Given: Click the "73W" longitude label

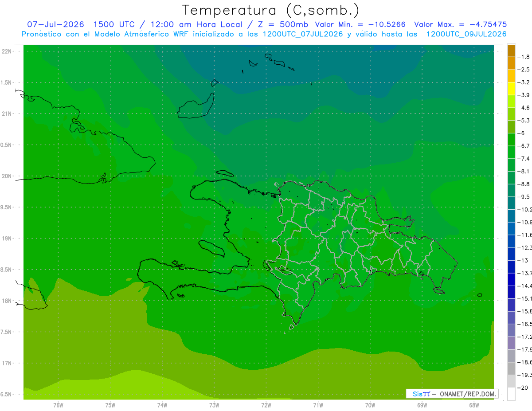Looking at the screenshot, I should [x=214, y=405].
